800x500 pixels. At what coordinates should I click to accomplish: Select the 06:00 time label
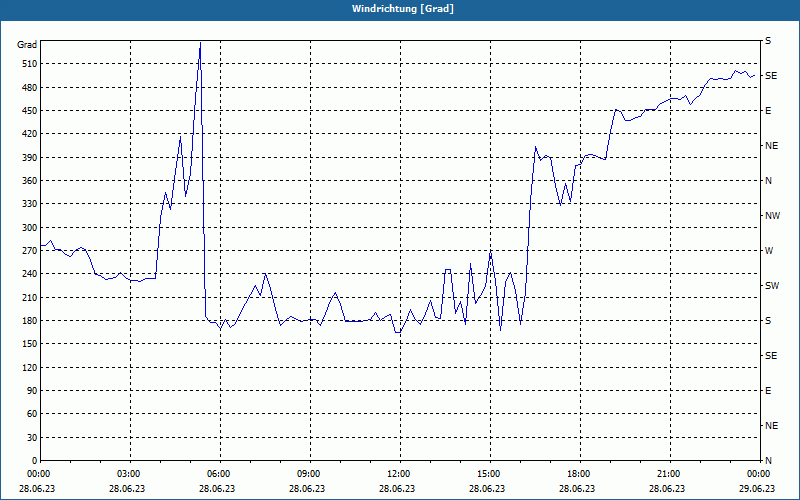point(220,474)
